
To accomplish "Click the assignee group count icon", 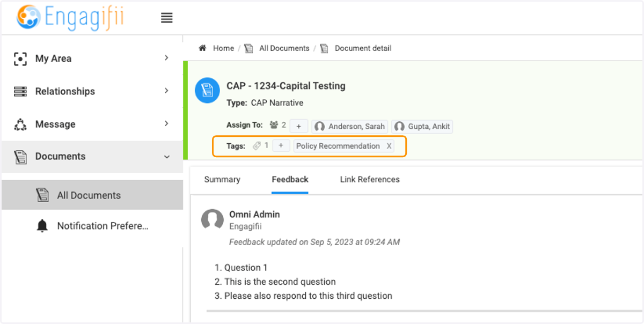I will [x=274, y=125].
